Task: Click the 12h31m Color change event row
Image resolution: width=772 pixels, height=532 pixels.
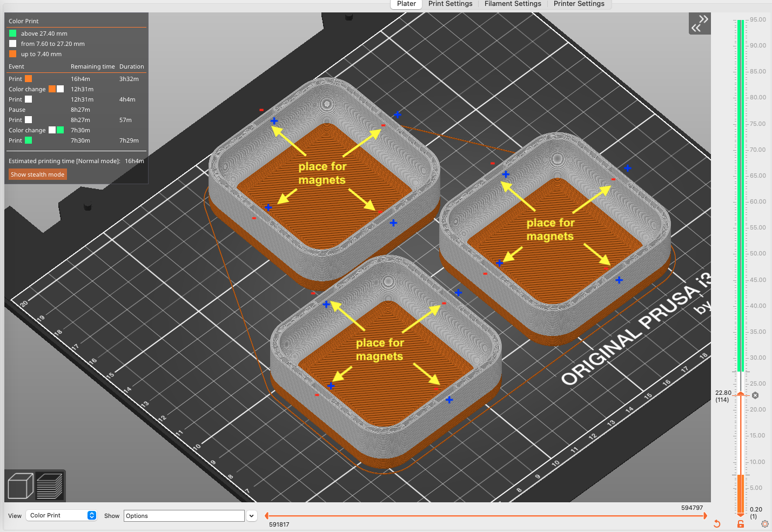Action: (x=76, y=89)
